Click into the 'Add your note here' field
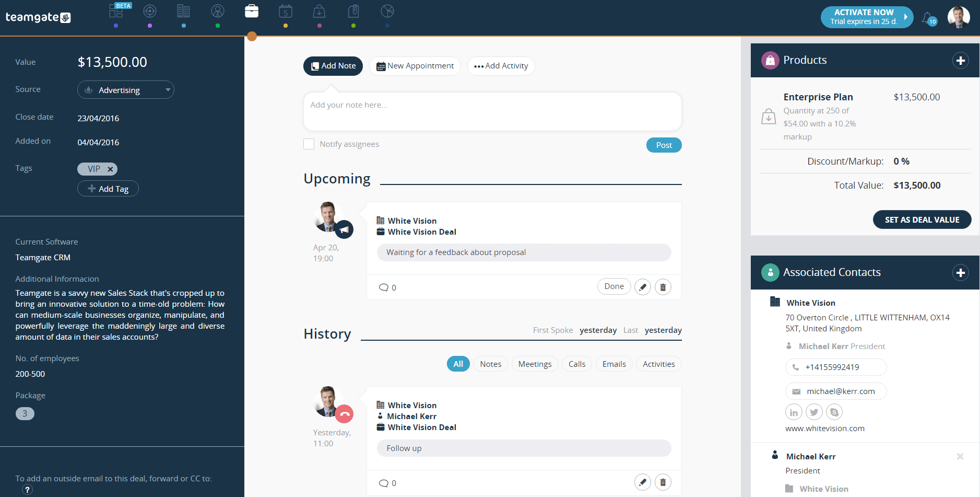The image size is (980, 497). pyautogui.click(x=492, y=112)
